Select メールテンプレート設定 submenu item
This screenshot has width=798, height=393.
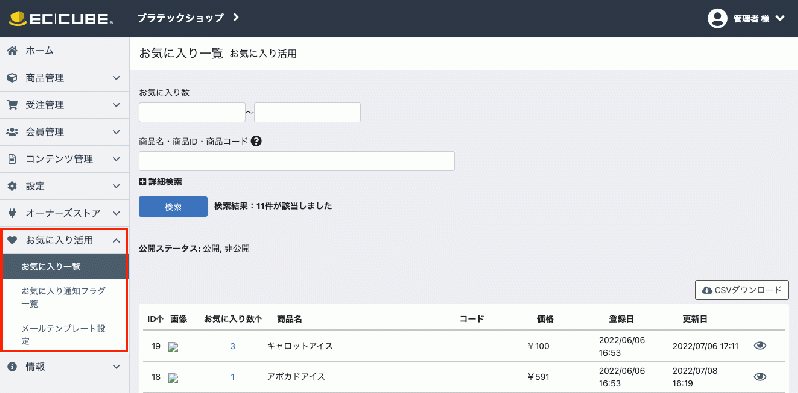(x=65, y=334)
